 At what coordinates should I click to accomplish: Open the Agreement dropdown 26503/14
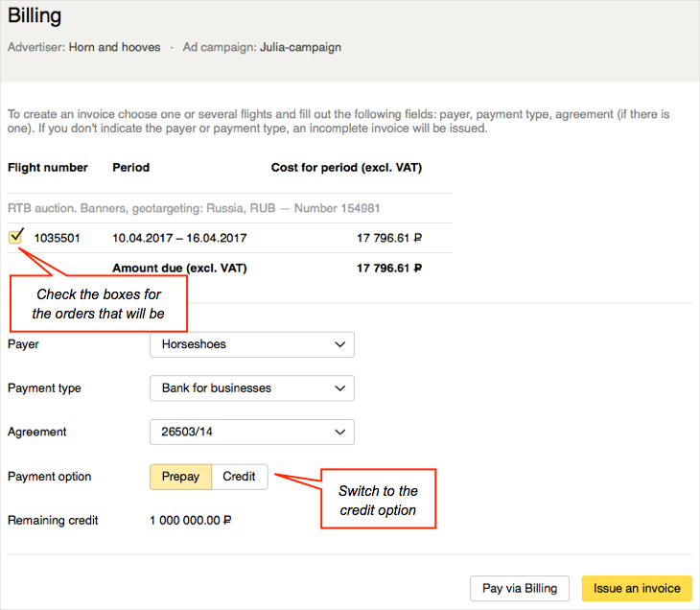[x=252, y=432]
